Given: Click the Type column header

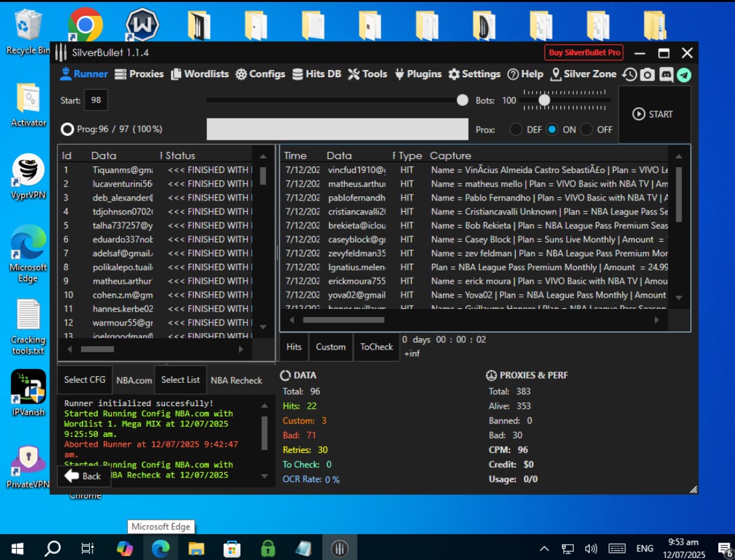Looking at the screenshot, I should [410, 156].
